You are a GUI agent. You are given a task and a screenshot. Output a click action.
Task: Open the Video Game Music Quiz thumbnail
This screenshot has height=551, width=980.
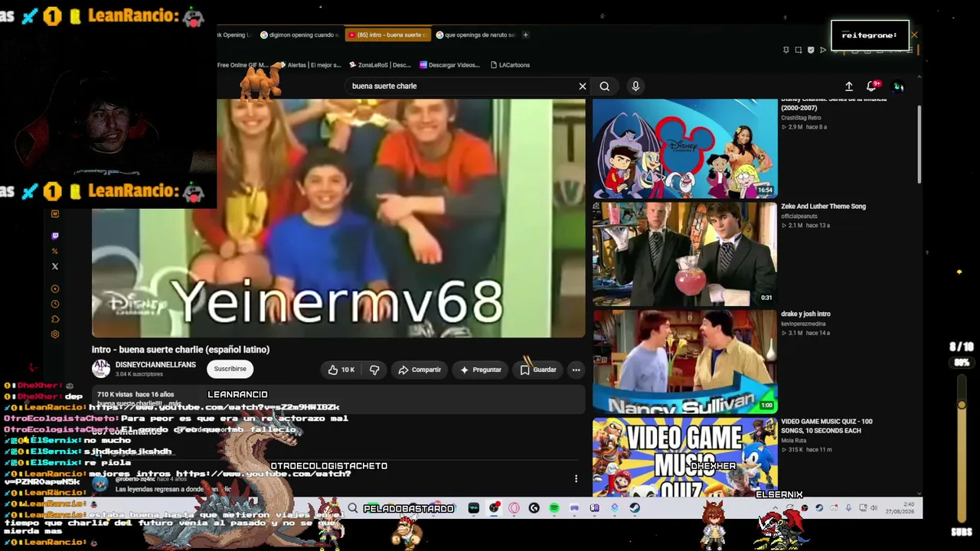(684, 458)
